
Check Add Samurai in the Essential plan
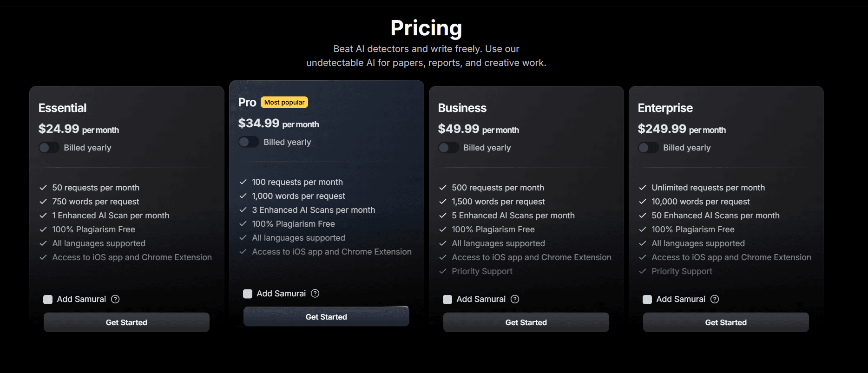point(47,299)
